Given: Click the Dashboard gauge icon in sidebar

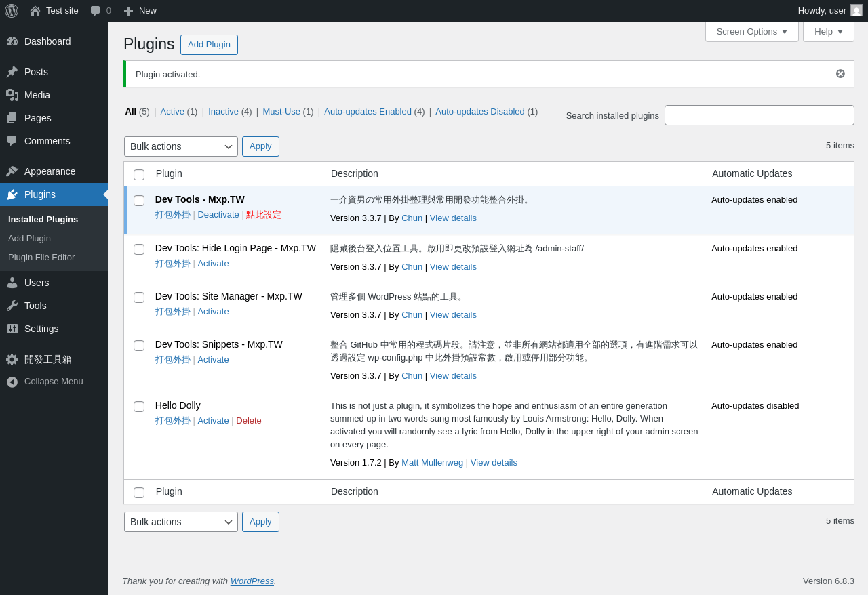Looking at the screenshot, I should coord(12,41).
